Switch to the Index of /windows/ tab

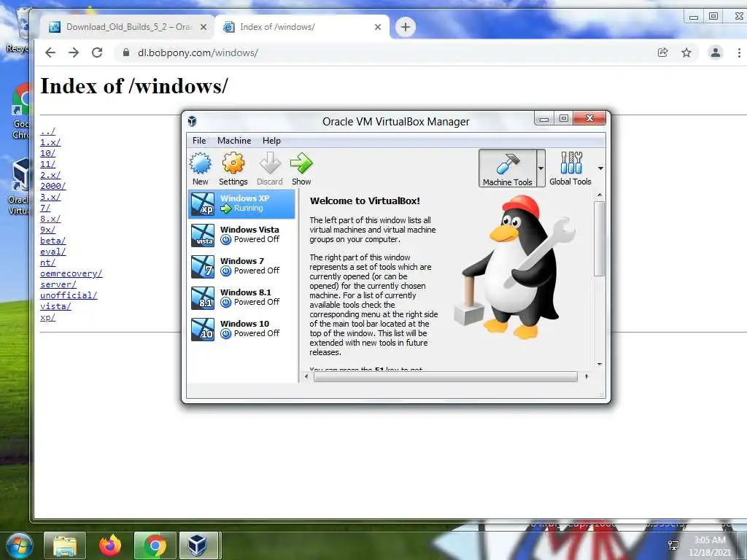[x=301, y=27]
